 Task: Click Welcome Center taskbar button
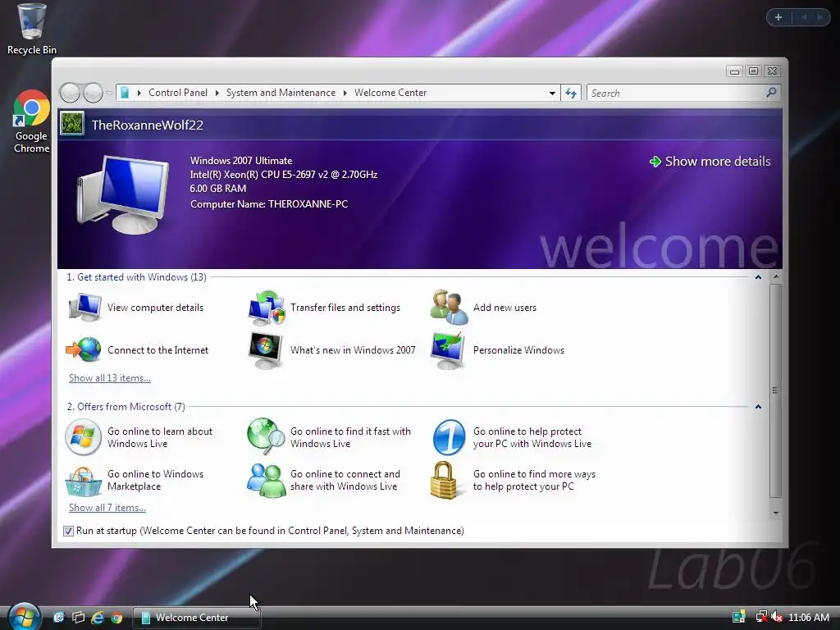[x=197, y=618]
